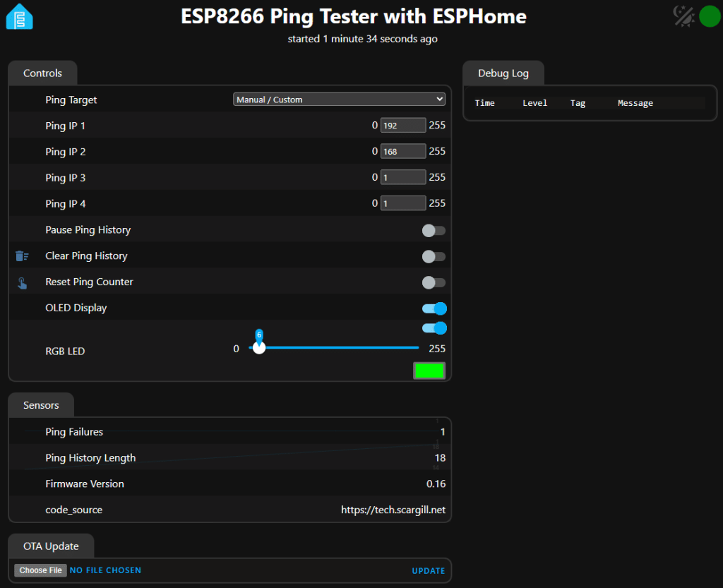Click the RGB LED brightness slider handle
The image size is (723, 588).
[259, 347]
